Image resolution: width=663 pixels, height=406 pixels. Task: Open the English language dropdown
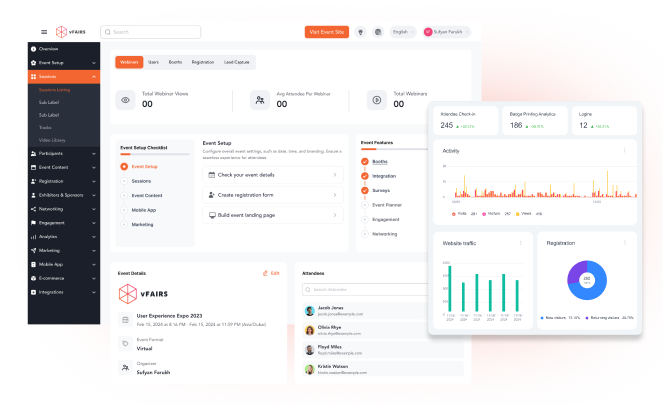(x=403, y=32)
